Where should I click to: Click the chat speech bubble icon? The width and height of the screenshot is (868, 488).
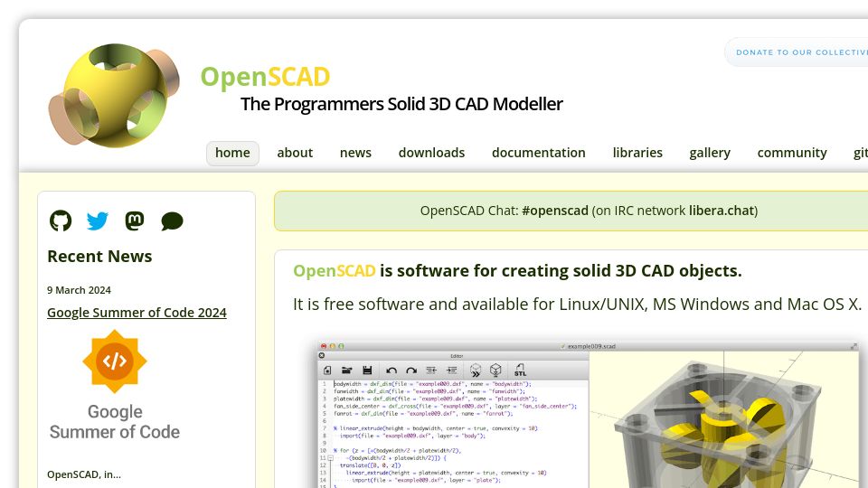click(x=172, y=221)
